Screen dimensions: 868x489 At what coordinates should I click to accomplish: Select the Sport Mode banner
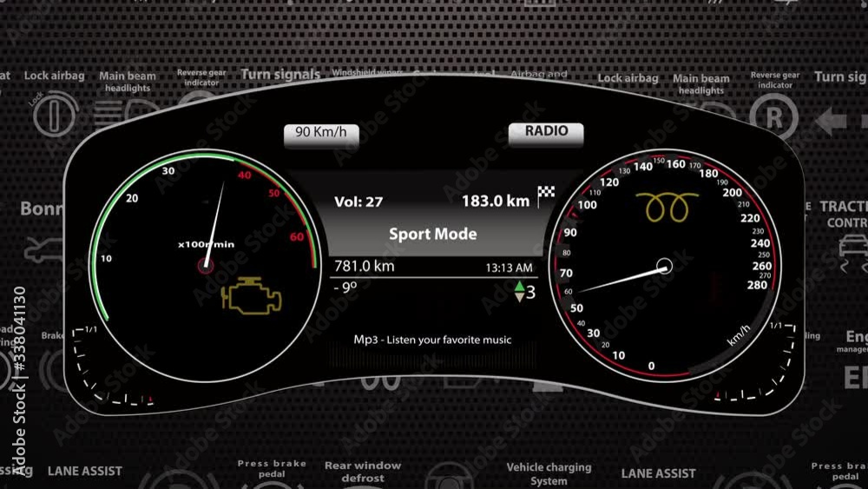click(x=433, y=234)
